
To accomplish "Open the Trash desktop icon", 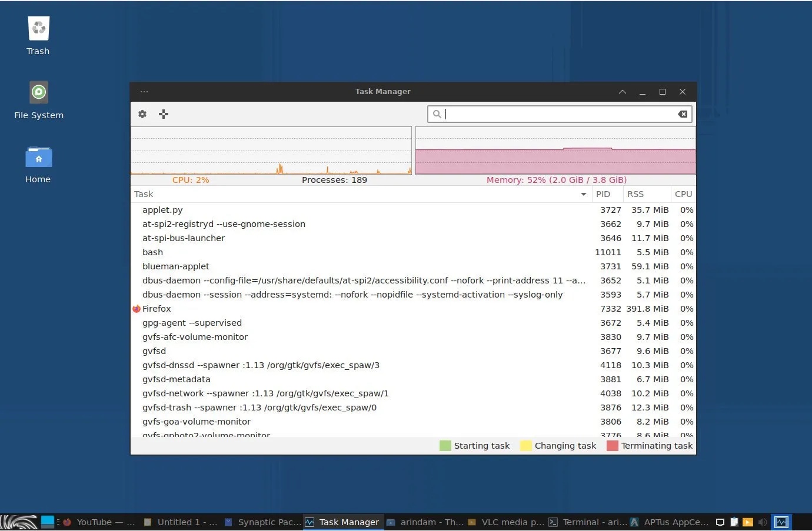I will 38,28.
